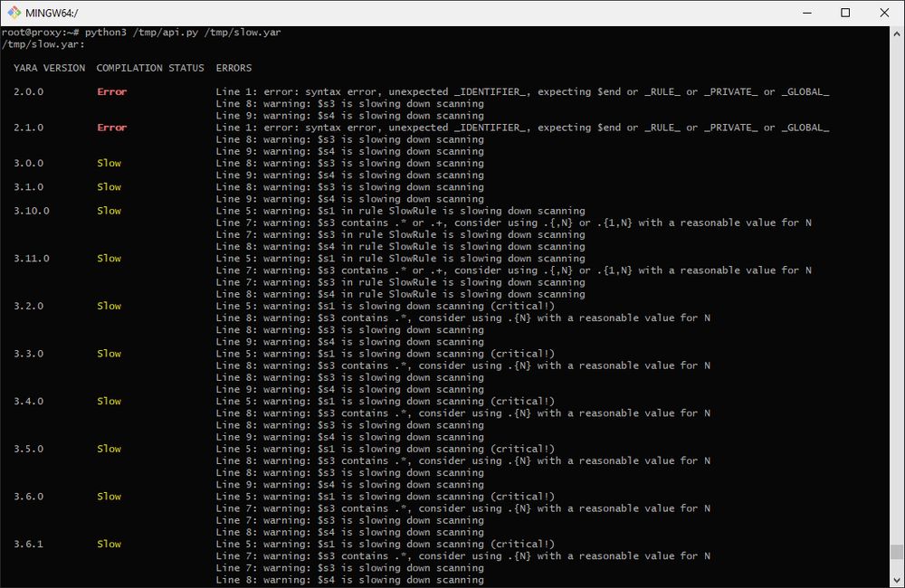Click the yellow 'Slow' status for 3.2.0

(x=110, y=306)
